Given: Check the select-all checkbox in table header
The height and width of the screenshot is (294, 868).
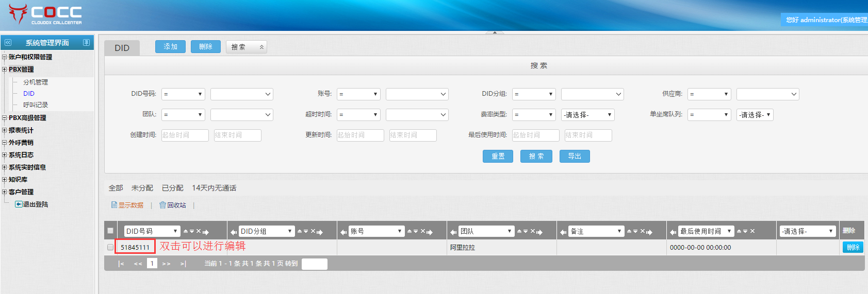Looking at the screenshot, I should tap(110, 231).
